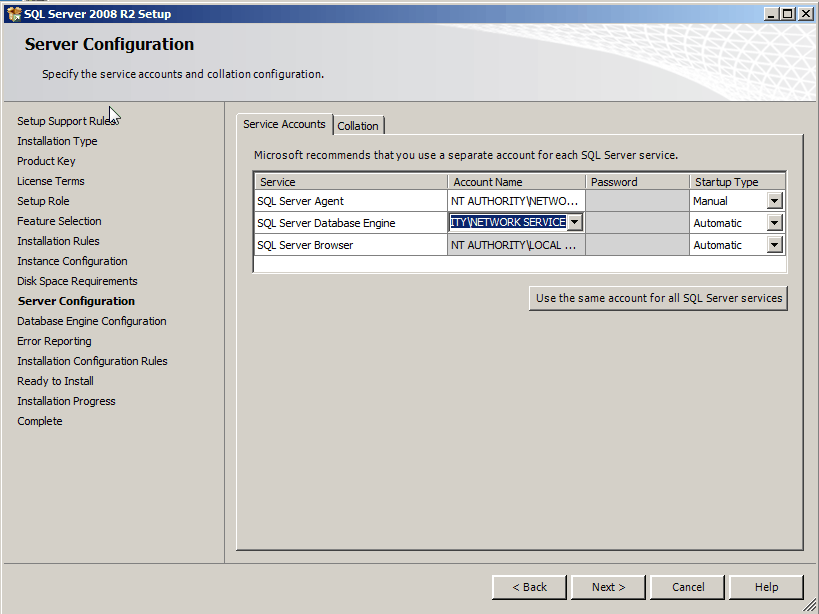Click Ready to Install step
This screenshot has width=819, height=614.
point(55,381)
